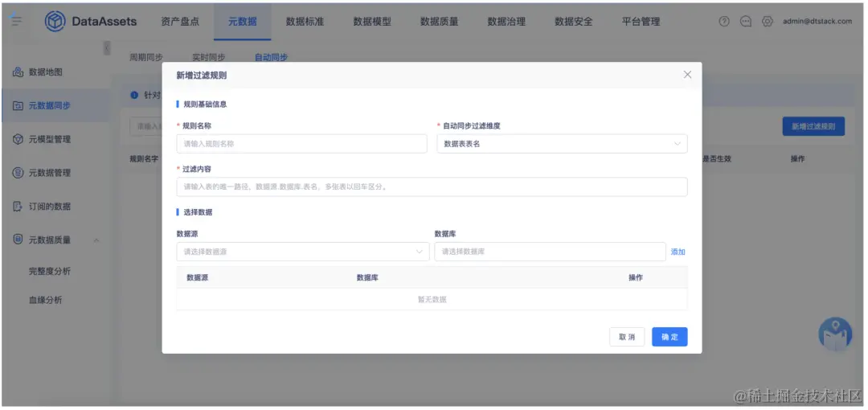Click the admin@dtstack.com account name

[817, 22]
